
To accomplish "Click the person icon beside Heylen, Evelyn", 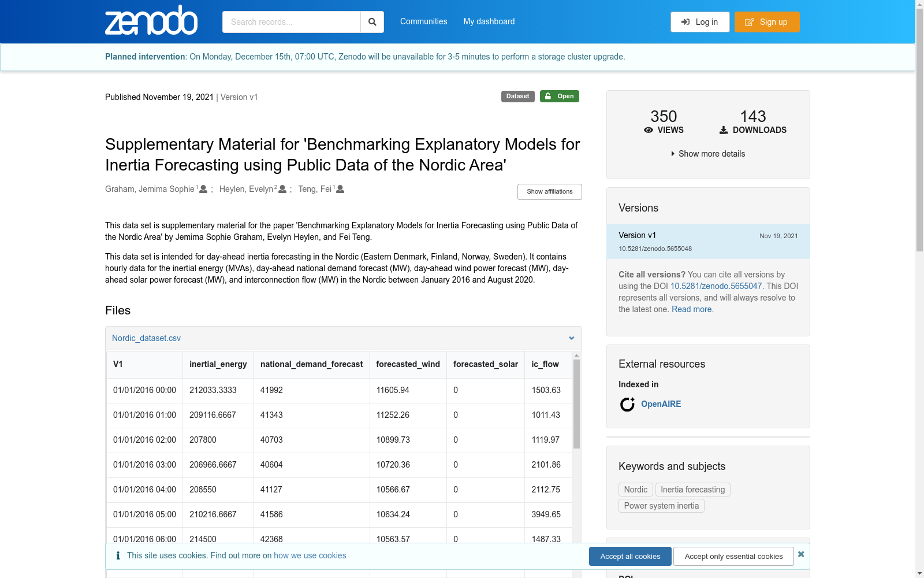I will (x=282, y=189).
